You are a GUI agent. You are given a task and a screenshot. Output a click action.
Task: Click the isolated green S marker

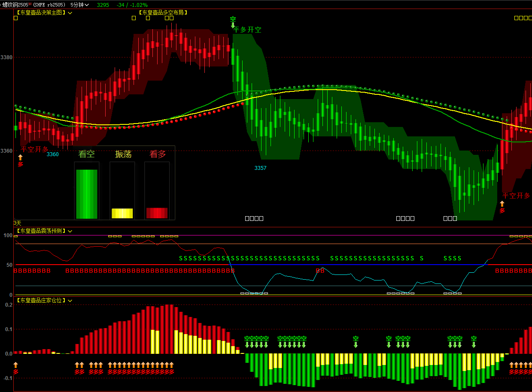[x=422, y=258]
